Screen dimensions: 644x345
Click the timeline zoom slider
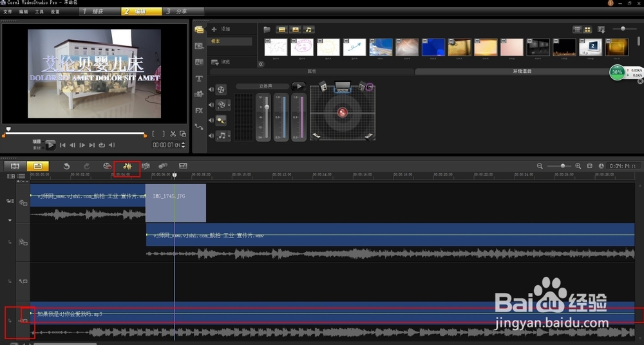coord(562,166)
